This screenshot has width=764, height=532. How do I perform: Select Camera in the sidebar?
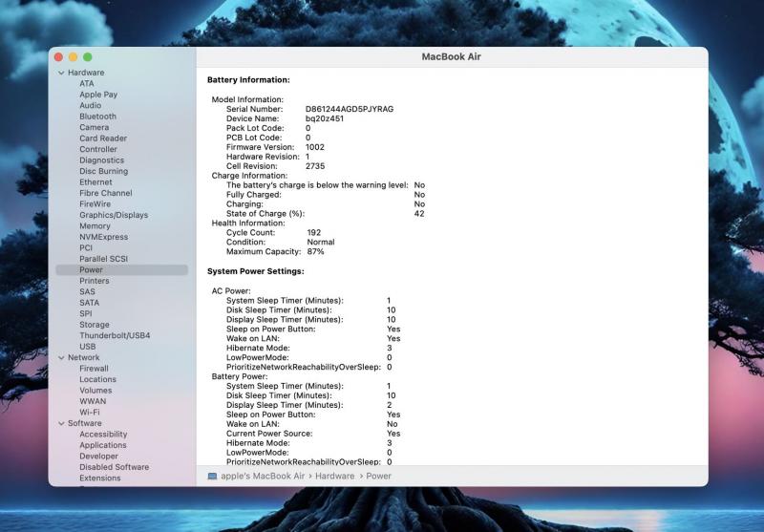(94, 127)
